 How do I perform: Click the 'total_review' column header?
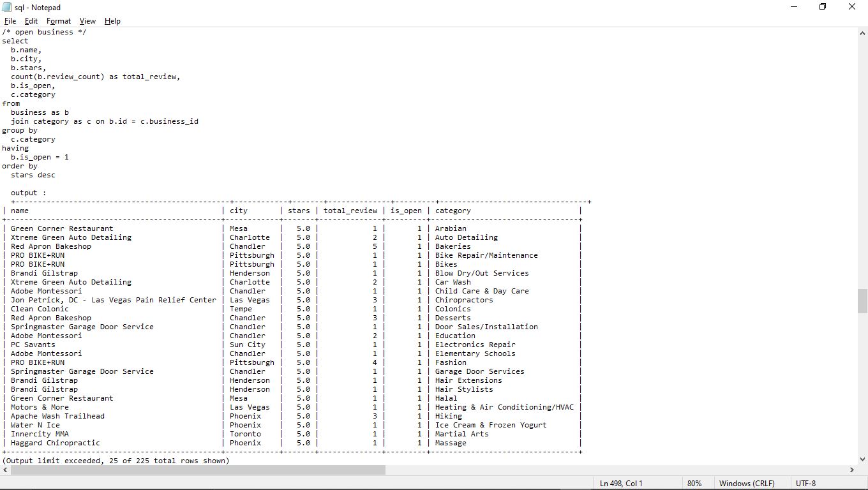[350, 211]
